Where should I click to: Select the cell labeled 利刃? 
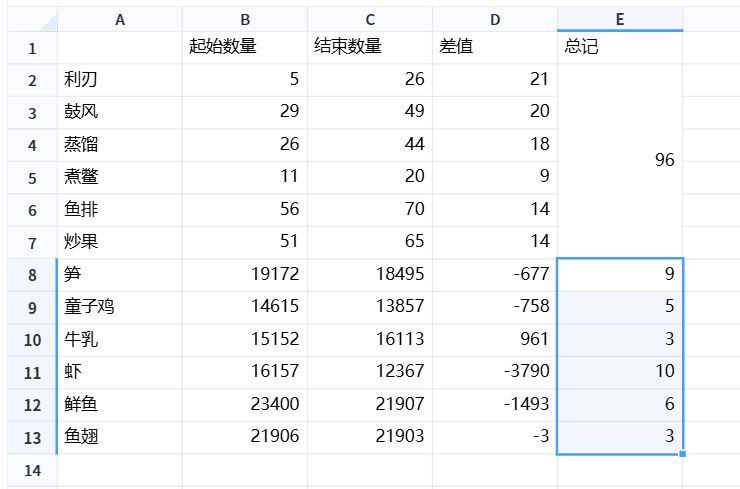click(120, 80)
